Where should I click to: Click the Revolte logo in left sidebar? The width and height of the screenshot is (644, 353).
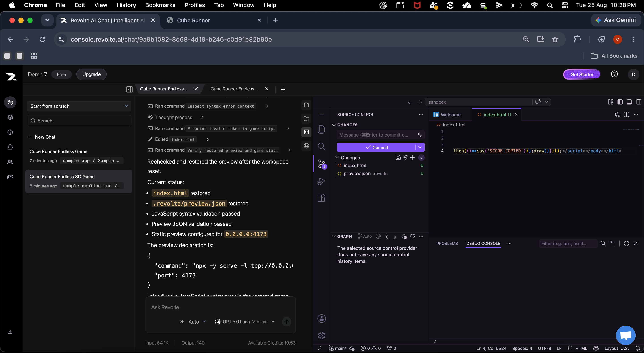click(x=11, y=76)
